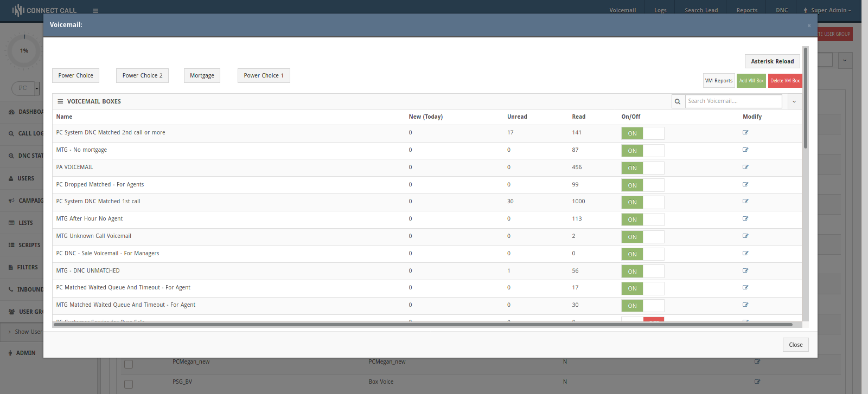Switch to the Mortgage tab
868x394 pixels.
pos(202,75)
